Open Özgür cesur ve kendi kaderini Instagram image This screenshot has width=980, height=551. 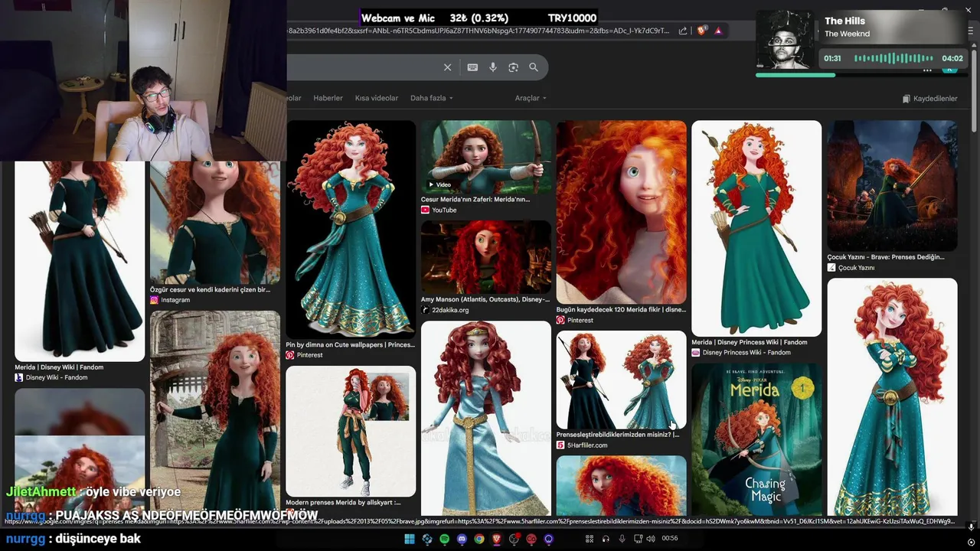click(215, 223)
